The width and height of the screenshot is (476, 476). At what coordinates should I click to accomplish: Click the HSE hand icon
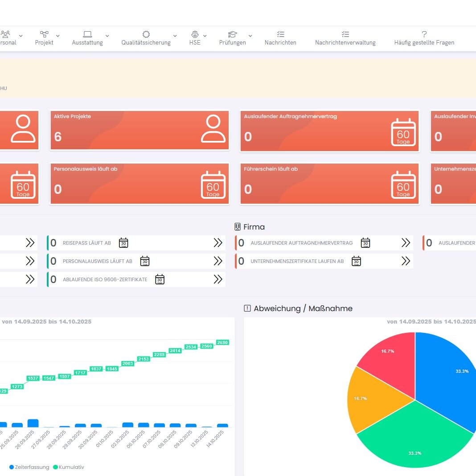pos(195,34)
